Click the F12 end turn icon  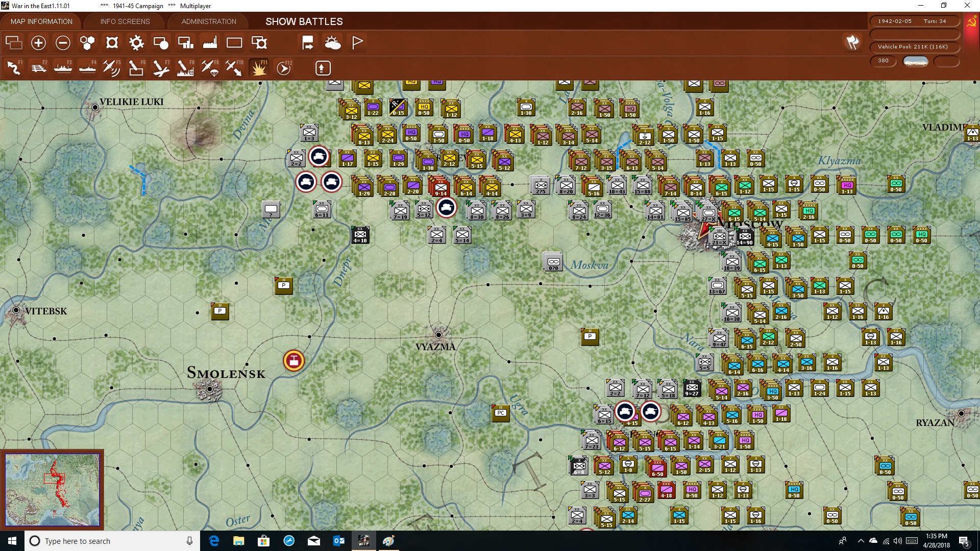click(x=284, y=68)
